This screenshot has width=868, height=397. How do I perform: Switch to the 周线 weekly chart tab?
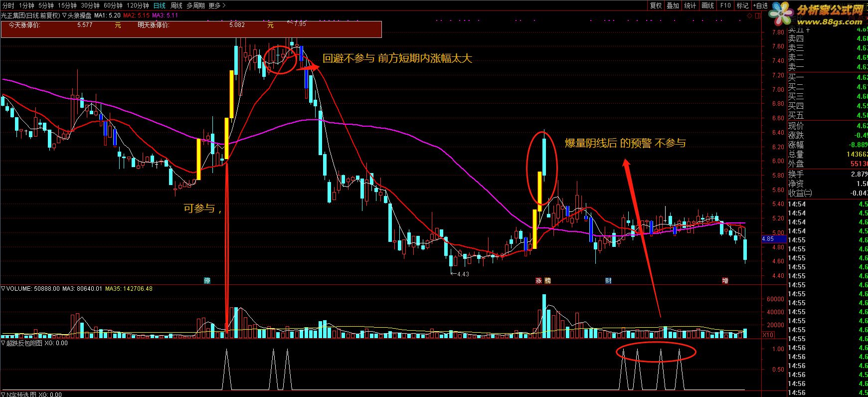[176, 5]
